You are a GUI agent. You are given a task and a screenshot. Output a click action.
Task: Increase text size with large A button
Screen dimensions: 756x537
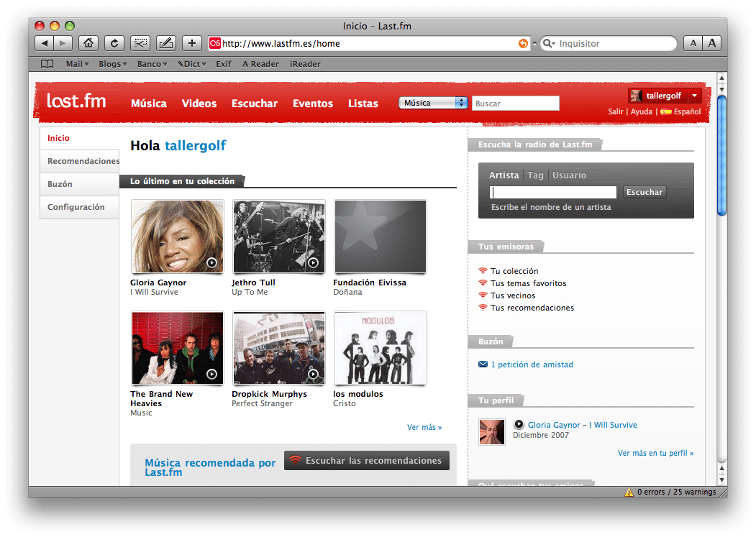[x=711, y=43]
